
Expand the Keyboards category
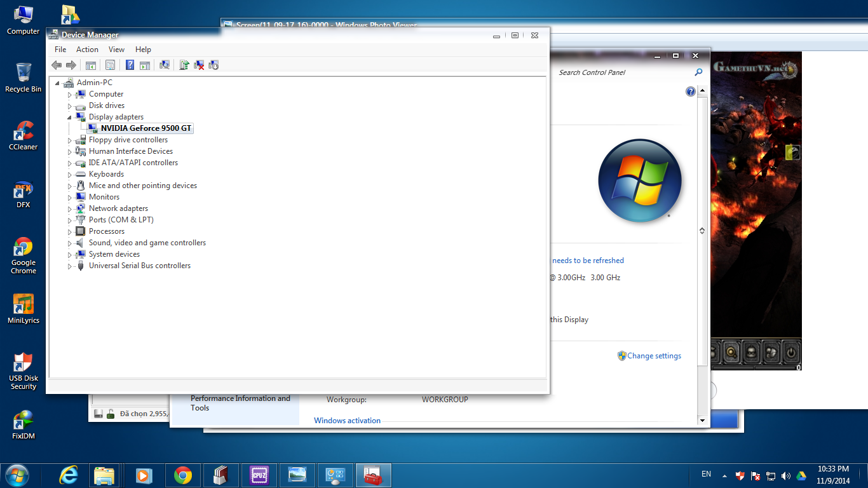point(70,175)
